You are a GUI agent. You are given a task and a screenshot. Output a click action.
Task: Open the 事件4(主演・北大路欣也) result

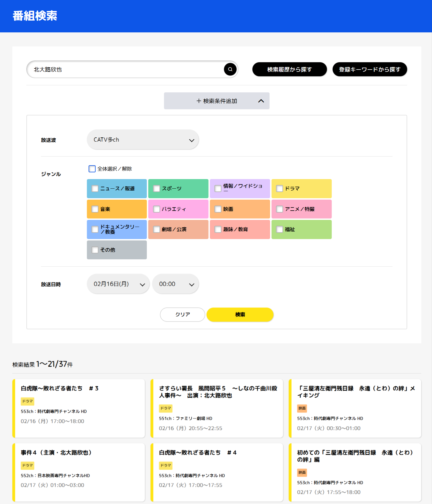click(79, 472)
